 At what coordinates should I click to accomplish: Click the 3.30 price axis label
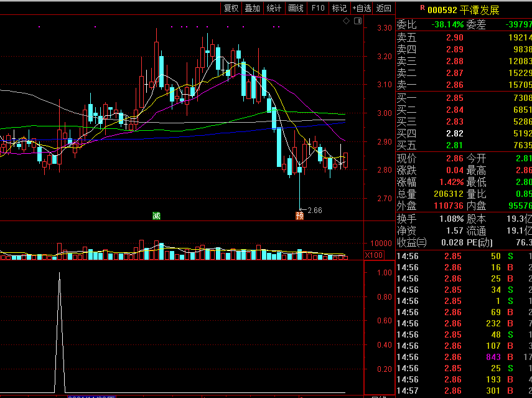point(385,28)
